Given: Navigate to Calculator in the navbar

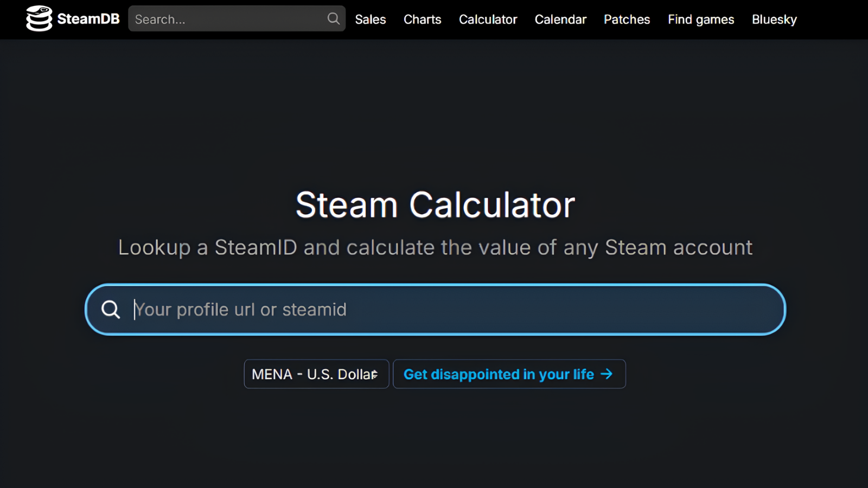Looking at the screenshot, I should [488, 20].
